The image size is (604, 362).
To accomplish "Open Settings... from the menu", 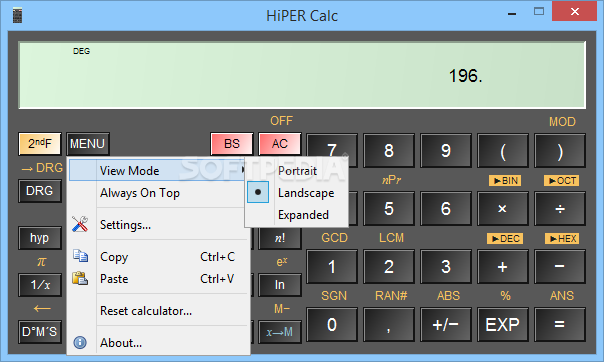I will (x=125, y=225).
